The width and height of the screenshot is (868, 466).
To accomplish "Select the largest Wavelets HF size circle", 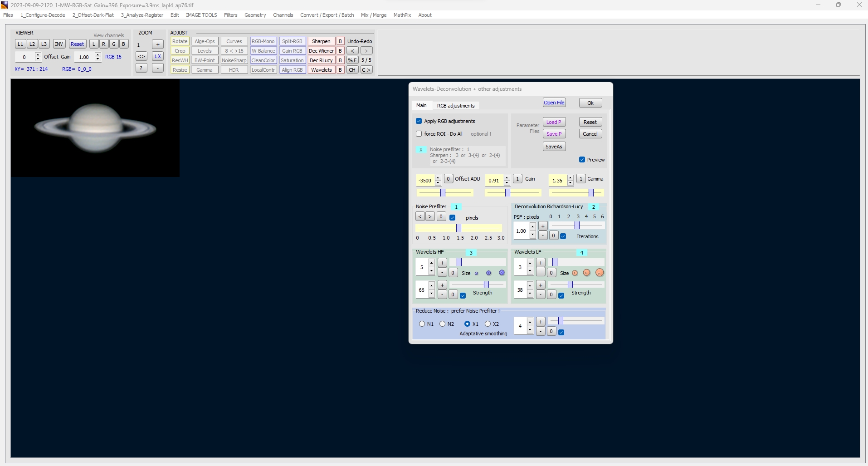I will pos(502,273).
